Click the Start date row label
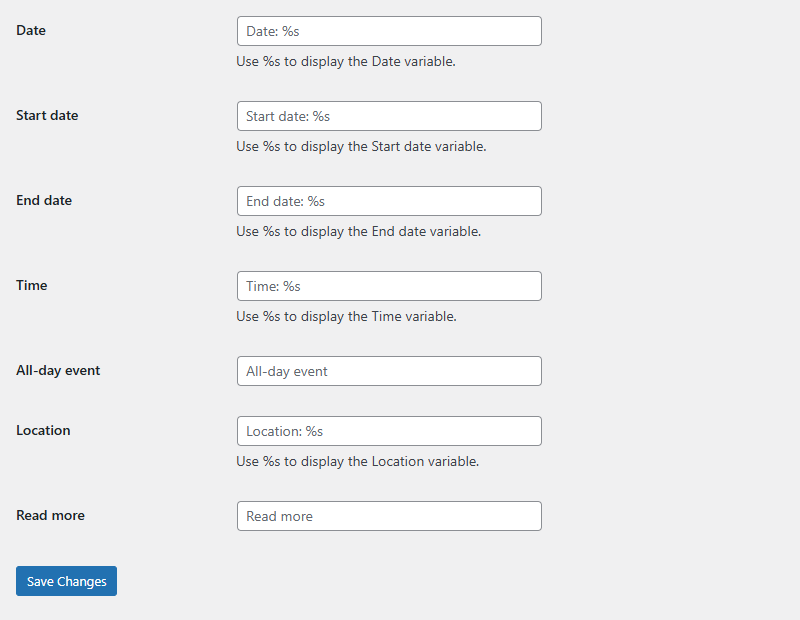The width and height of the screenshot is (800, 620). (x=47, y=115)
